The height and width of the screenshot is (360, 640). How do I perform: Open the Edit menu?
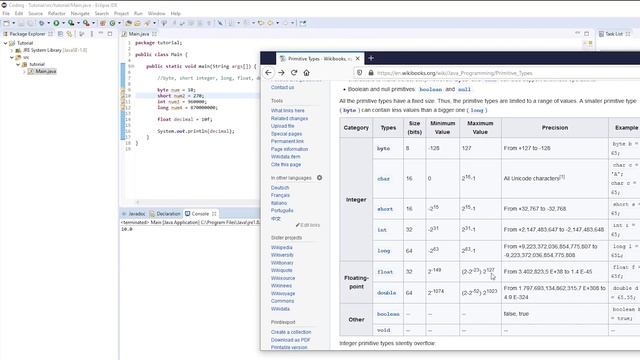tap(19, 13)
